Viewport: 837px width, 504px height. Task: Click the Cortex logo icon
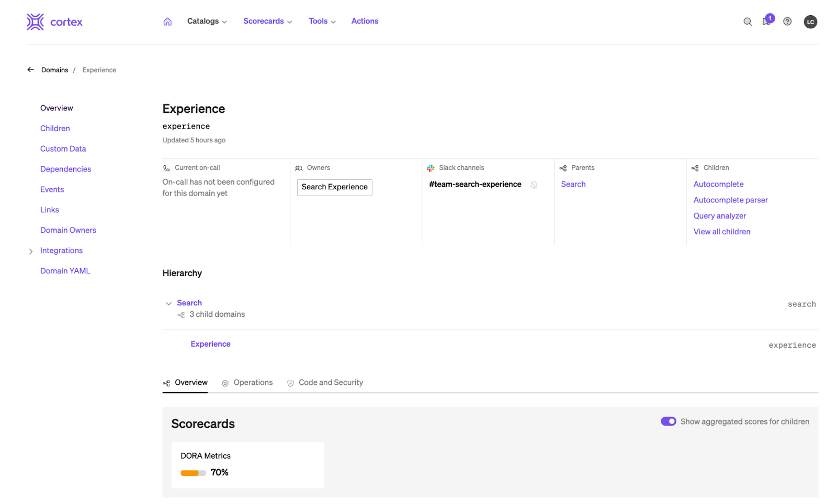pos(36,22)
